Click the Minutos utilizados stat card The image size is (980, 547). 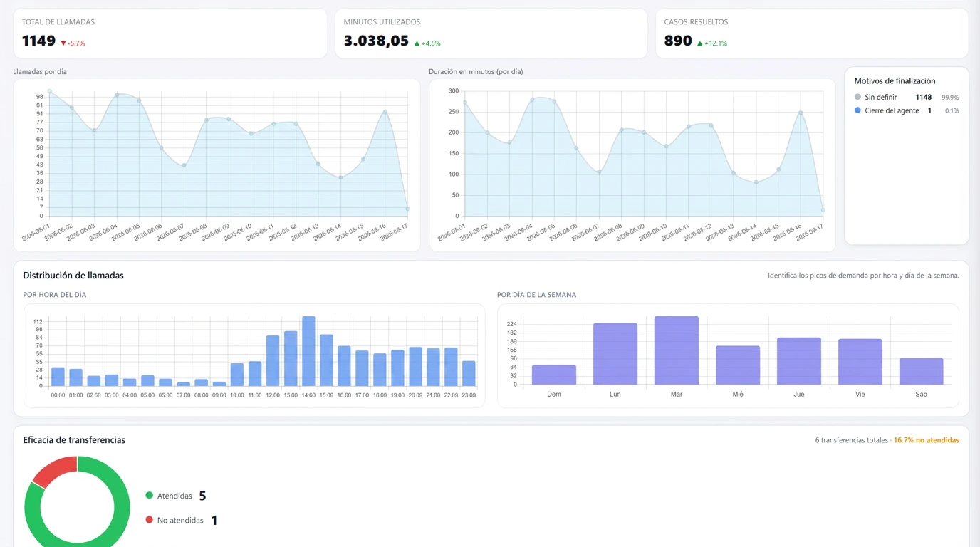click(x=491, y=33)
